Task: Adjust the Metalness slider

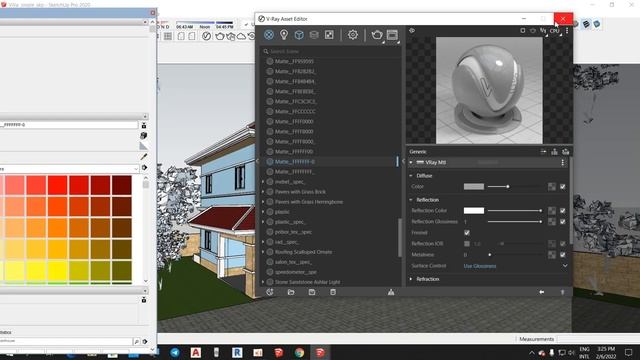Action: (515, 255)
